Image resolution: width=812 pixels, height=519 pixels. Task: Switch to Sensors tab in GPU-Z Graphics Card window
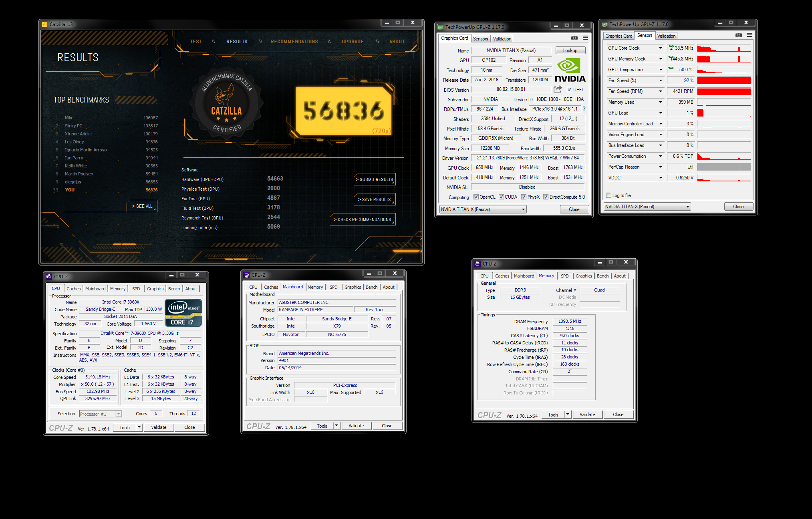click(x=480, y=39)
